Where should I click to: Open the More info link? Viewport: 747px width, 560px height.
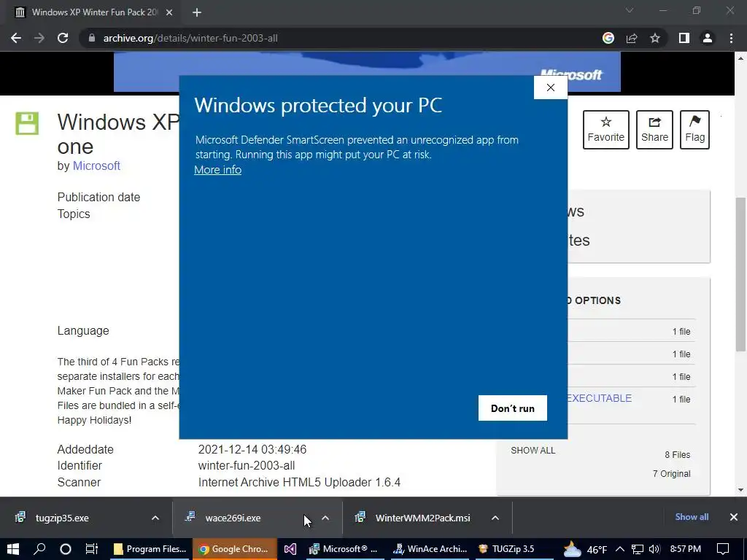[217, 170]
